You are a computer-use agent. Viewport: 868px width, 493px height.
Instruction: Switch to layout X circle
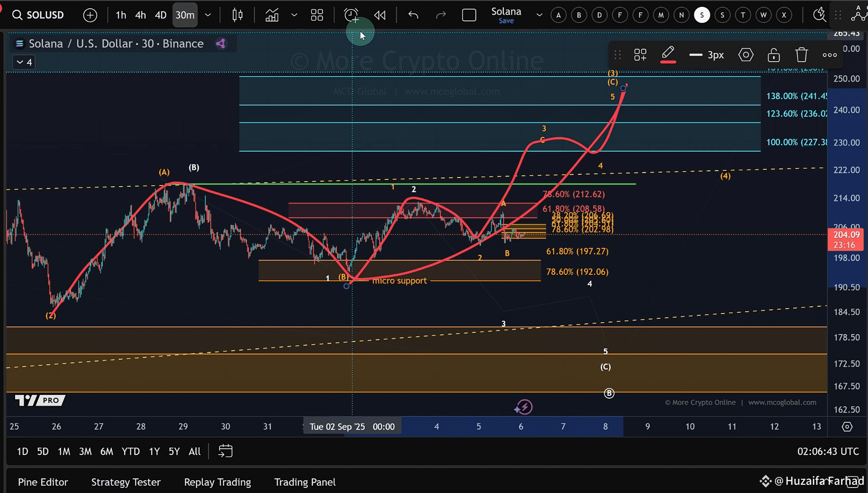pyautogui.click(x=784, y=15)
